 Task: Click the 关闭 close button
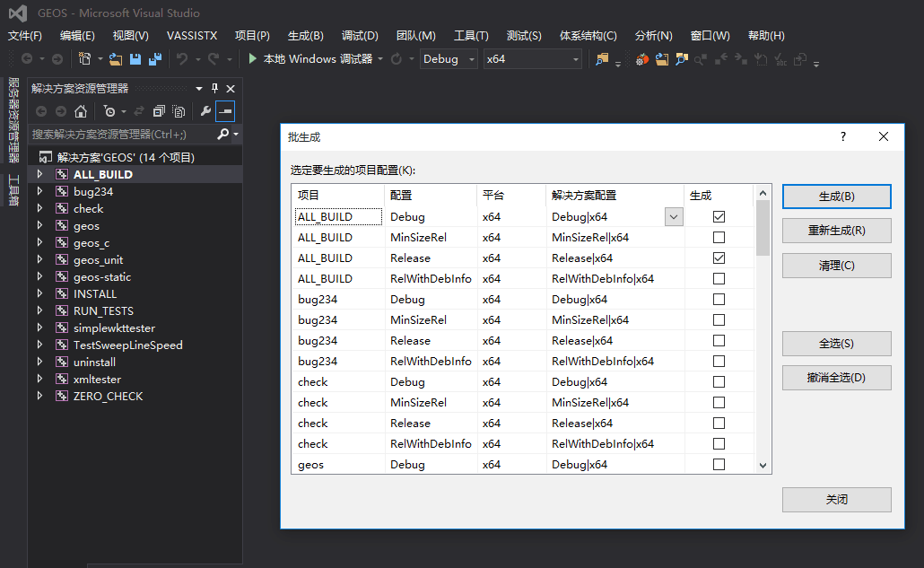837,500
